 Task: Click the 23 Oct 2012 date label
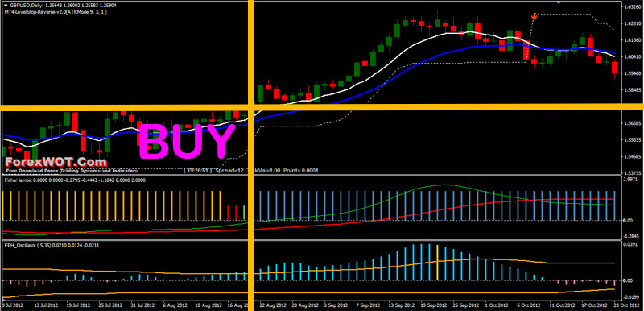pyautogui.click(x=626, y=305)
